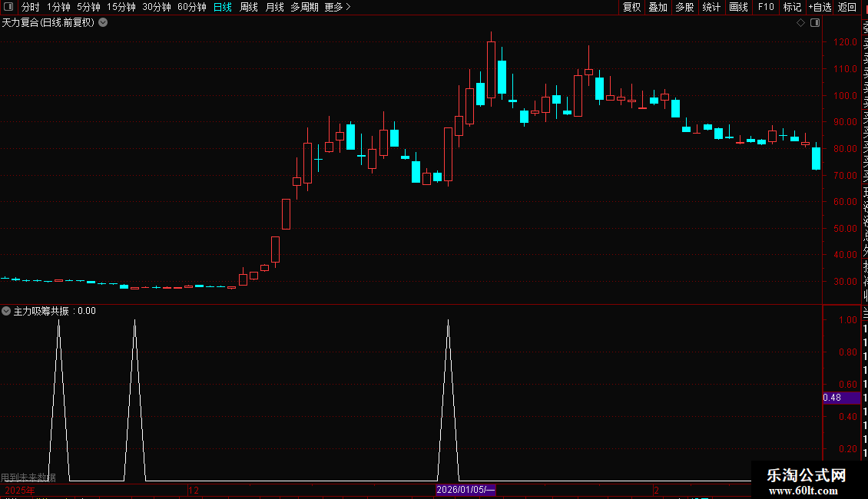Open the 多周期 multi-period view

point(304,7)
